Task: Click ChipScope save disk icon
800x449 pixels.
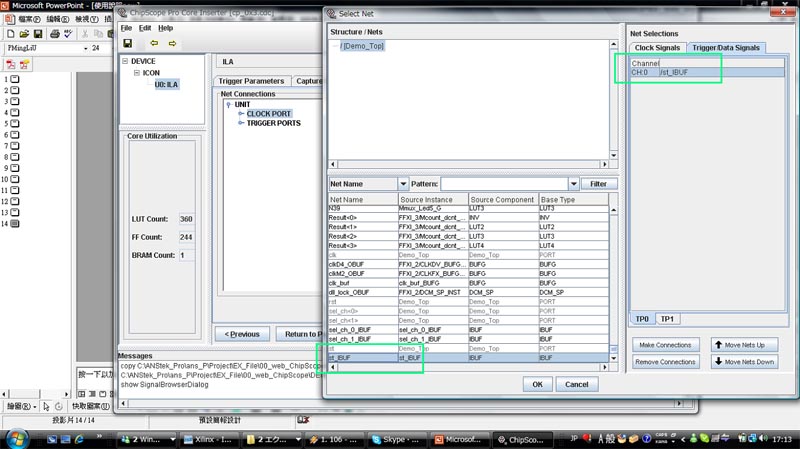Action: coord(128,43)
